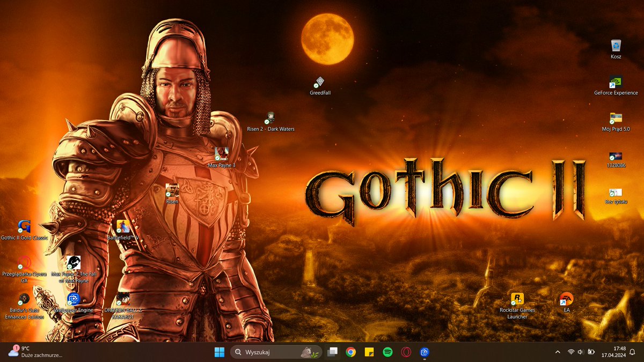
Task: Open the Windows Start menu
Action: (x=219, y=352)
